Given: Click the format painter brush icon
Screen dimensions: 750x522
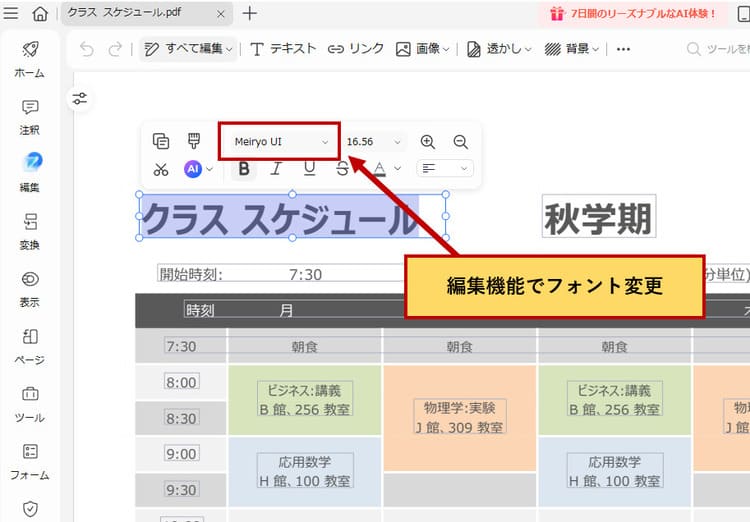Looking at the screenshot, I should tap(194, 141).
